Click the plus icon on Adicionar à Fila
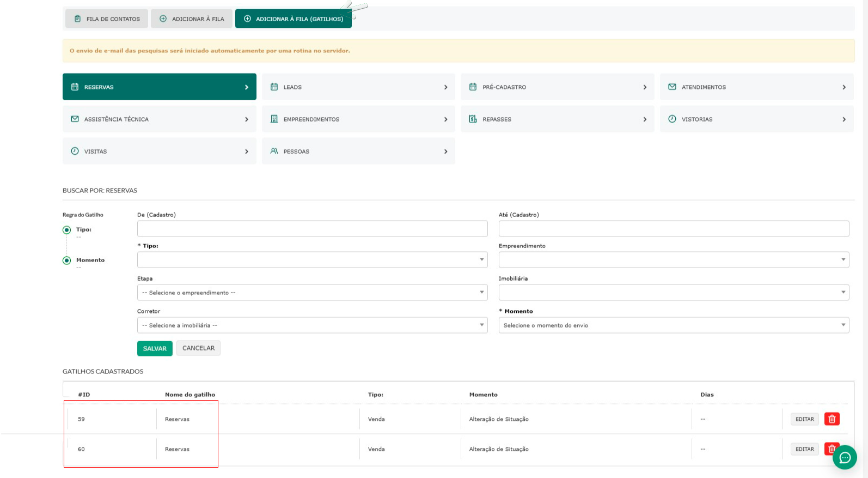The height and width of the screenshot is (478, 868). point(163,19)
